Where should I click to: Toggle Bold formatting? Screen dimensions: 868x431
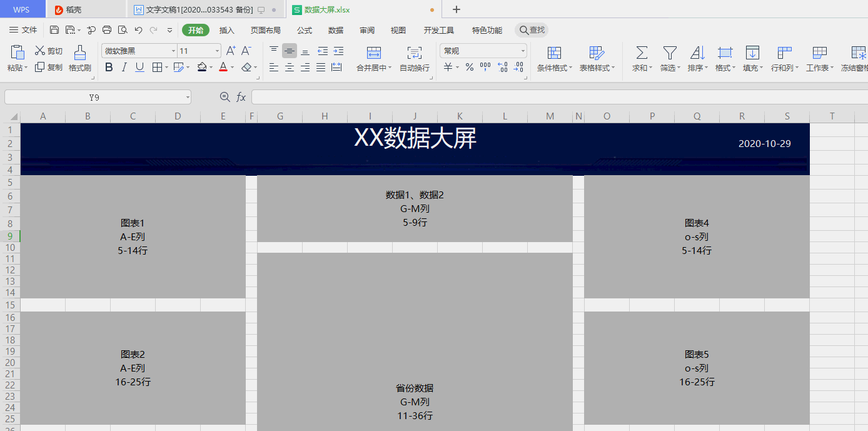point(109,67)
